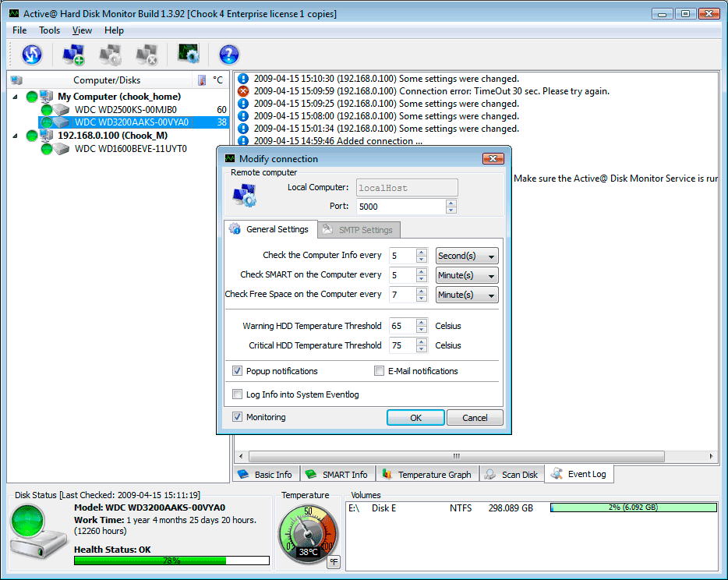Click OK in Modify connection dialog
Image resolution: width=728 pixels, height=580 pixels.
click(x=415, y=418)
